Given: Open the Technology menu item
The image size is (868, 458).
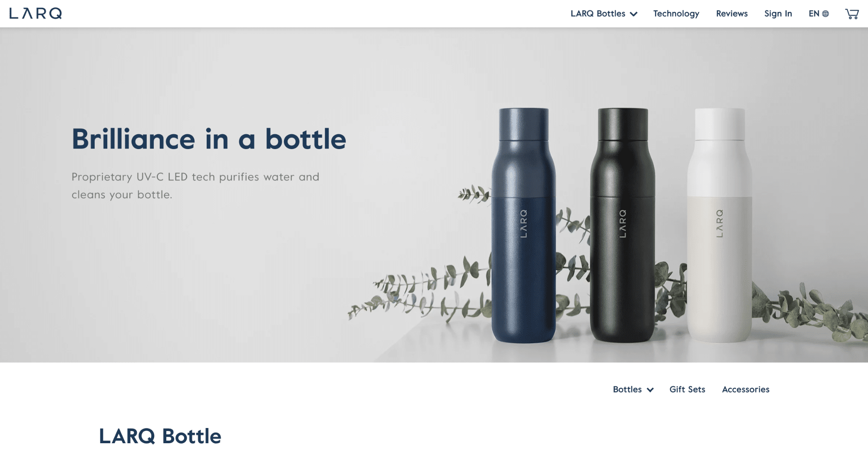Looking at the screenshot, I should 676,13.
